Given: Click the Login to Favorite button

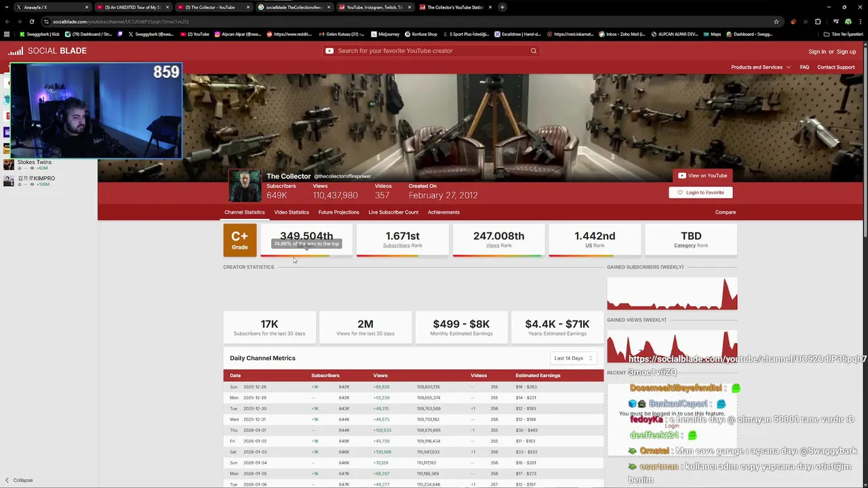Looking at the screenshot, I should 701,192.
